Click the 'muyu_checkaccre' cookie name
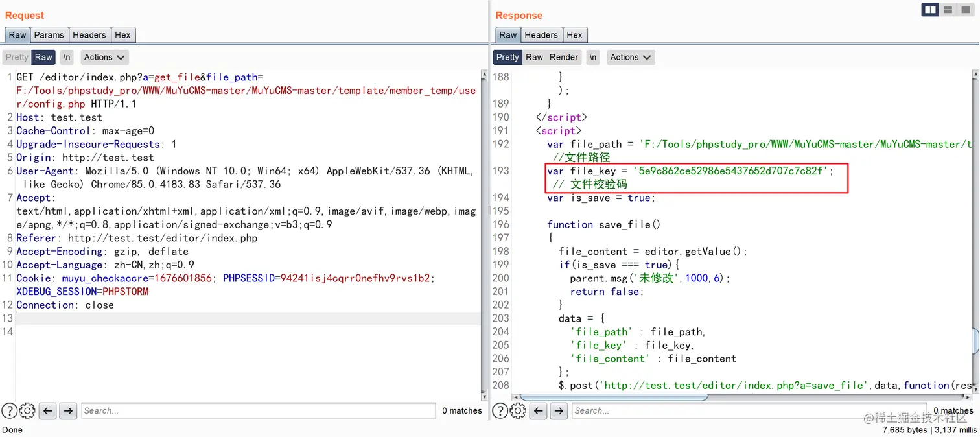The image size is (980, 437). (x=105, y=278)
